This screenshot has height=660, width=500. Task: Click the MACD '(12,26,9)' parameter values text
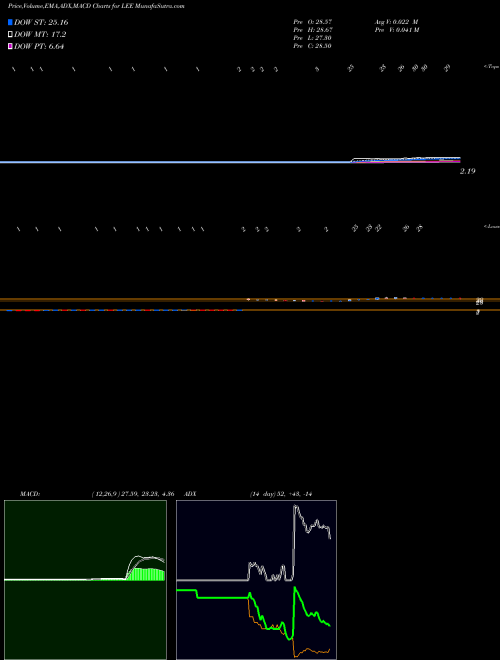click(133, 494)
